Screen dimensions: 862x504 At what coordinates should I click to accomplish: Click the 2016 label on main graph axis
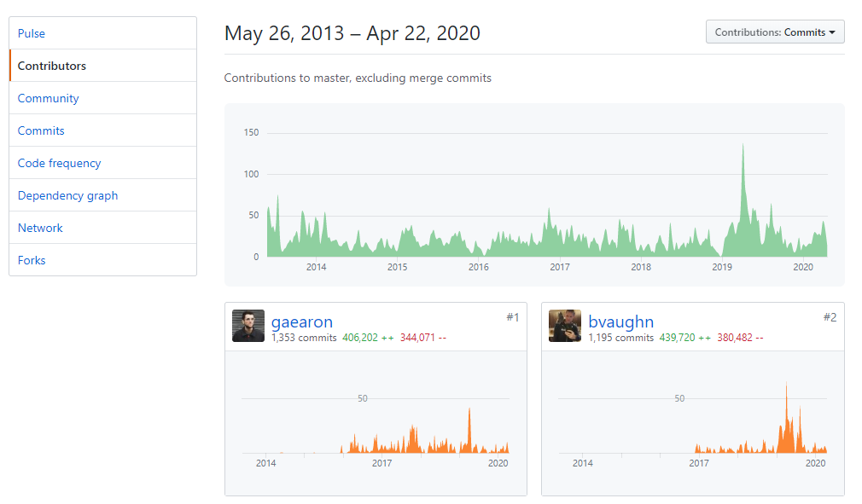coord(479,267)
